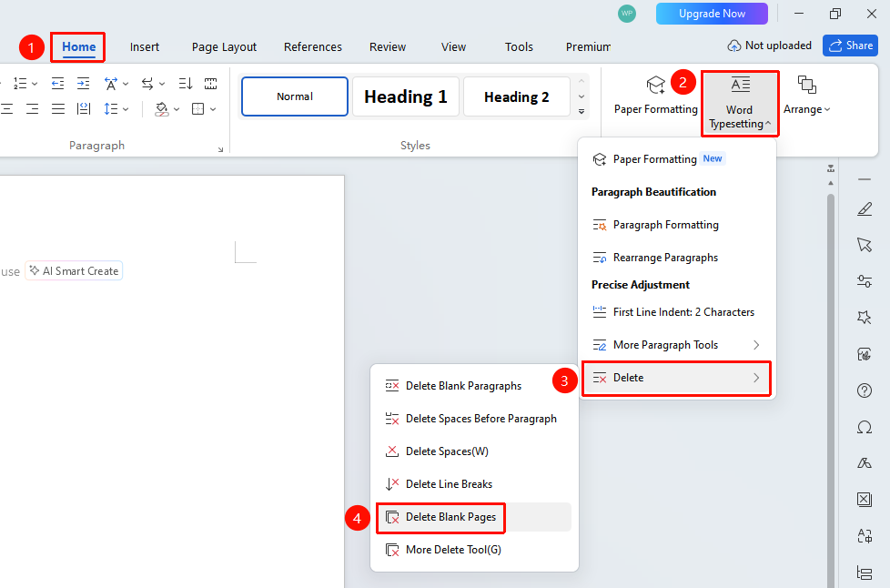Click the Not uploaded cloud icon
890x588 pixels.
pos(733,46)
